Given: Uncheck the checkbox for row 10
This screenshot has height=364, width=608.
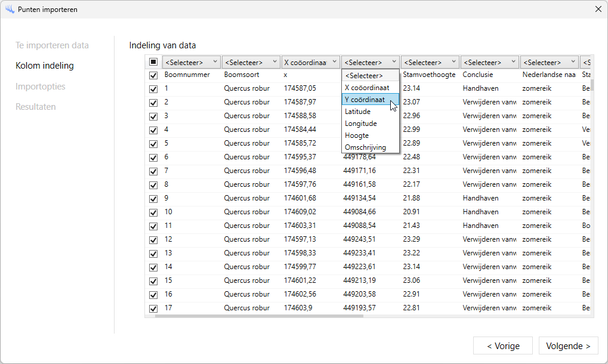Looking at the screenshot, I should 153,212.
